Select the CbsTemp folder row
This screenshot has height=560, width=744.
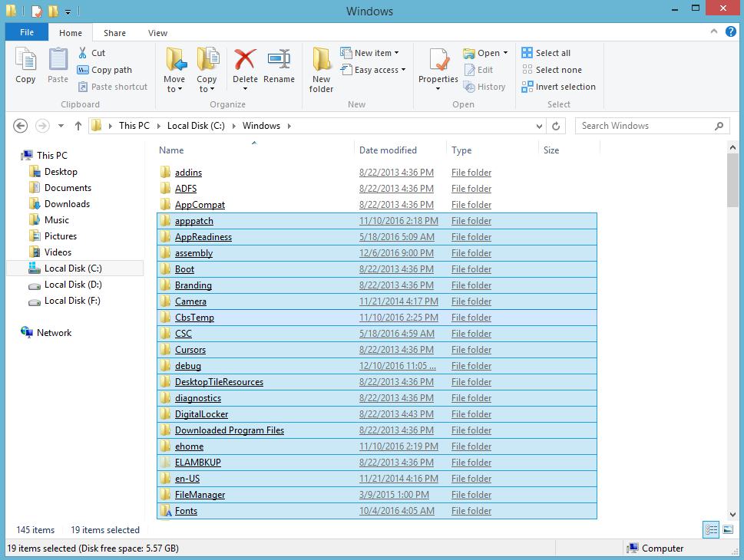[x=377, y=318]
